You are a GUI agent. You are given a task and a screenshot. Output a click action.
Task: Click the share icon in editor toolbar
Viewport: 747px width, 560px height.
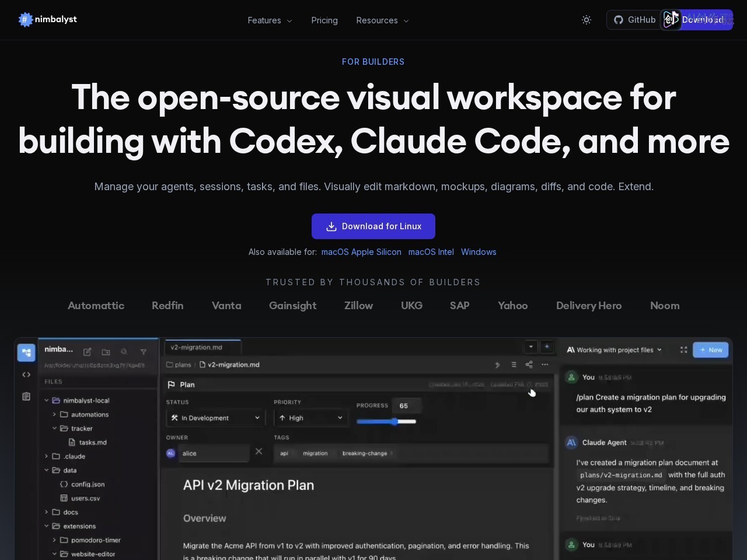[529, 365]
